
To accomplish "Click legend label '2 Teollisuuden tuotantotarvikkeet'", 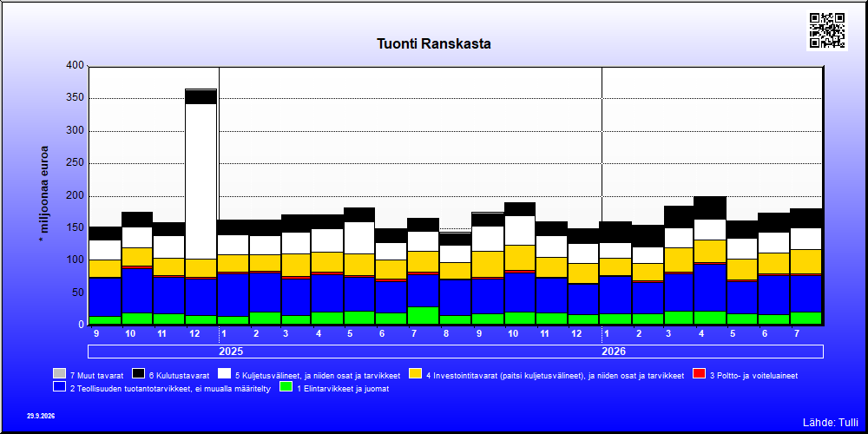I will point(170,389).
